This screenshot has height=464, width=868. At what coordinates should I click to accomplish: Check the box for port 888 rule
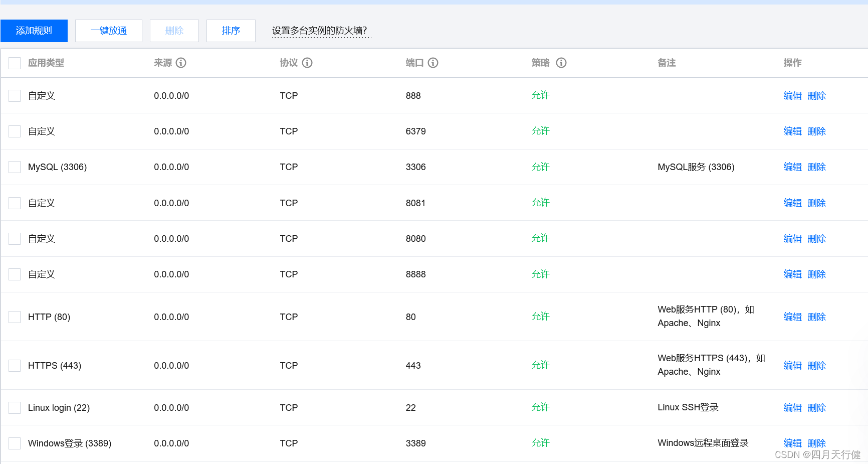[15, 96]
